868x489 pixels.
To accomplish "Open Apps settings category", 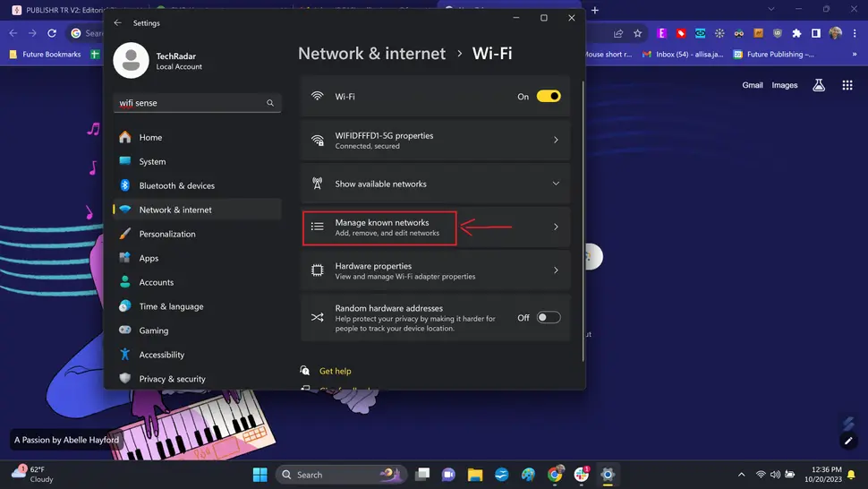I will pos(197,258).
